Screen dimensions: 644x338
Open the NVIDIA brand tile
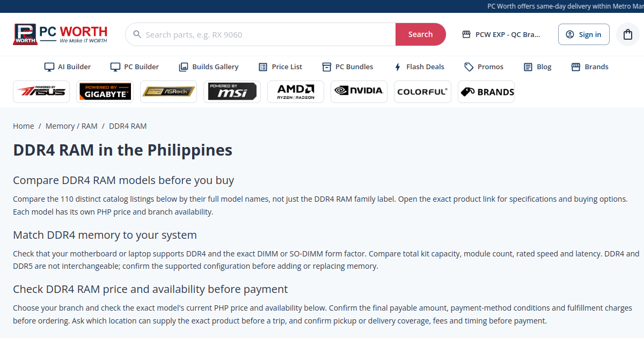[x=359, y=92]
